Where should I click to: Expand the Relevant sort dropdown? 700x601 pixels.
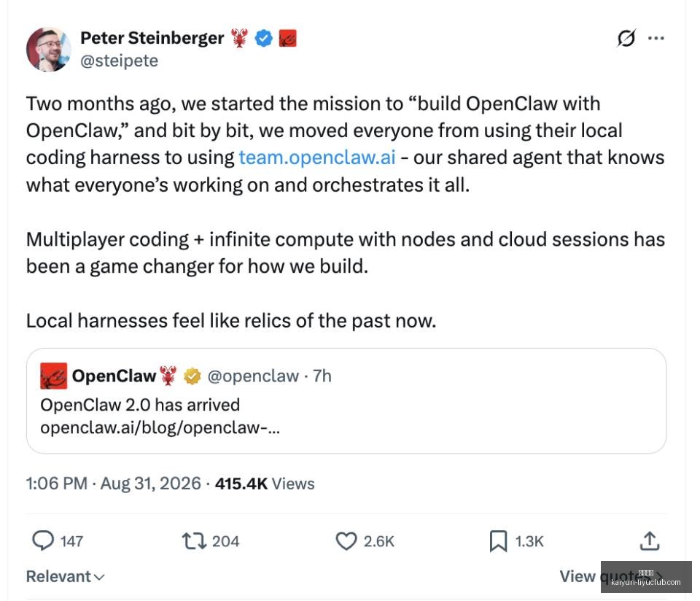tap(65, 576)
